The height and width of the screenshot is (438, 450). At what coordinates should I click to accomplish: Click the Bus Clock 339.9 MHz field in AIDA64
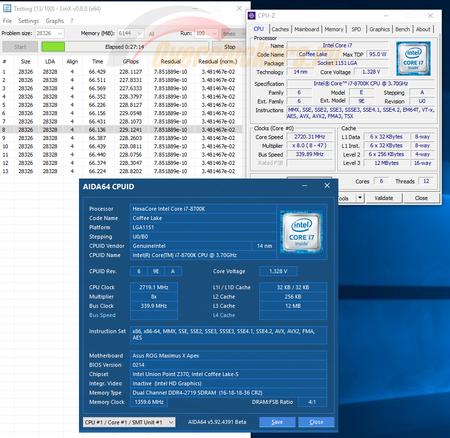pyautogui.click(x=154, y=306)
